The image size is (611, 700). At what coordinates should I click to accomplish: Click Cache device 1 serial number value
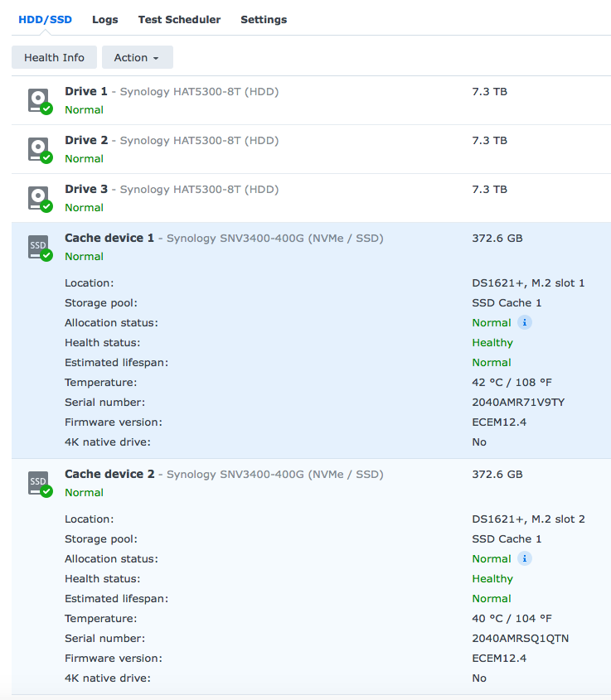coord(518,403)
